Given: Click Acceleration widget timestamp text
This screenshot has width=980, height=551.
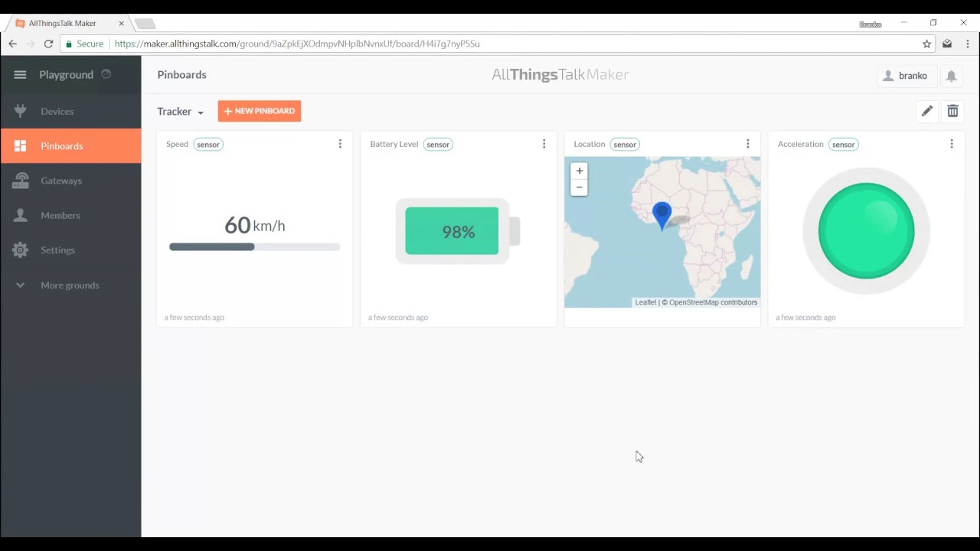Looking at the screenshot, I should [x=805, y=318].
